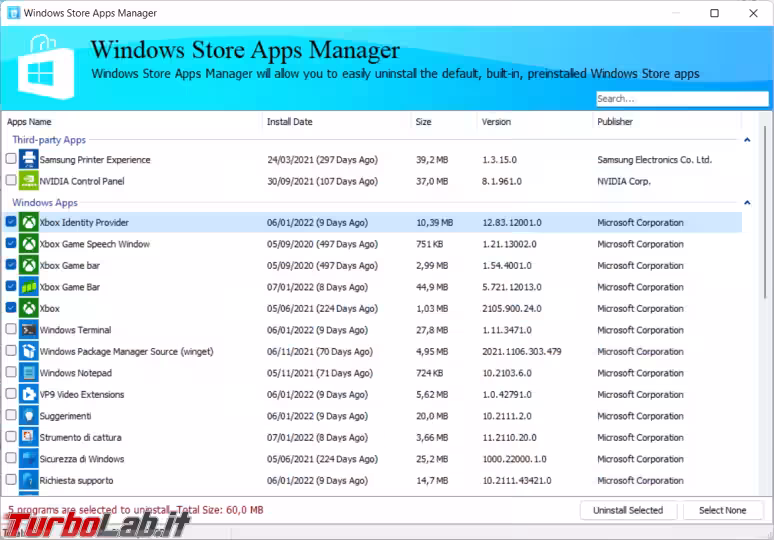
Task: Sort list by Size column header
Action: pyautogui.click(x=424, y=122)
